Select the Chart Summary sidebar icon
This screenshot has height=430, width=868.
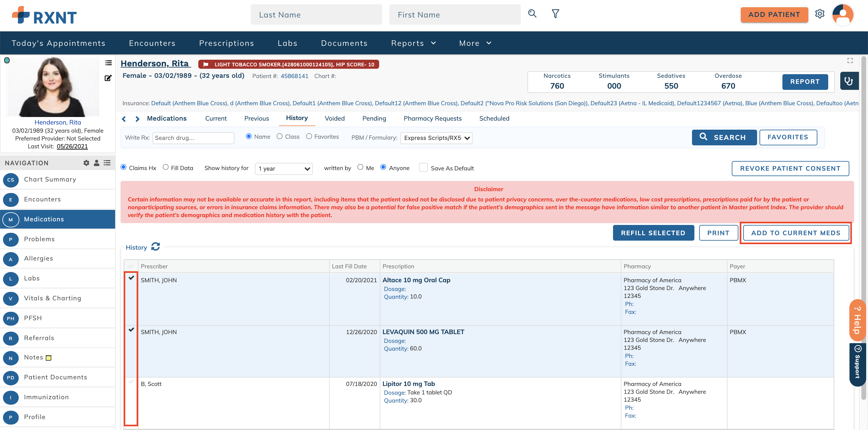coord(11,180)
